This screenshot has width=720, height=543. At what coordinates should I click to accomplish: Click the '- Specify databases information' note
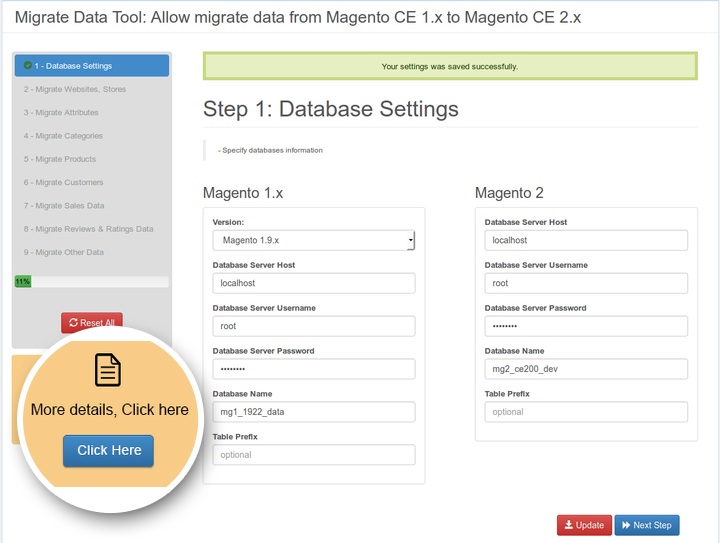tap(270, 150)
